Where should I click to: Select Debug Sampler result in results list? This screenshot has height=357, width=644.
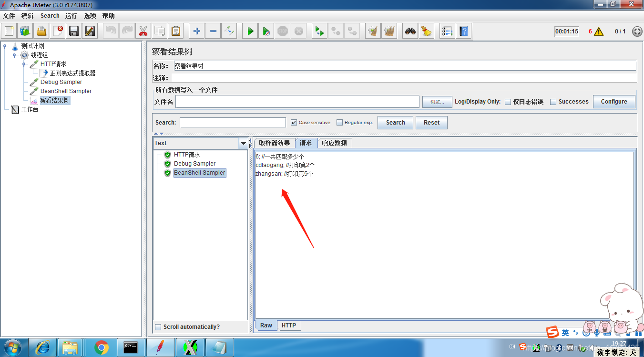coord(194,164)
